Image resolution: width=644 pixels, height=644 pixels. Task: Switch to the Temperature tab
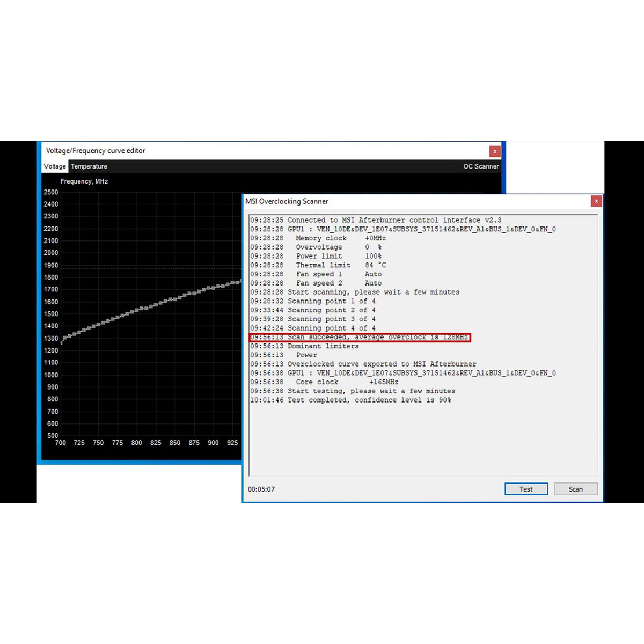[x=89, y=166]
